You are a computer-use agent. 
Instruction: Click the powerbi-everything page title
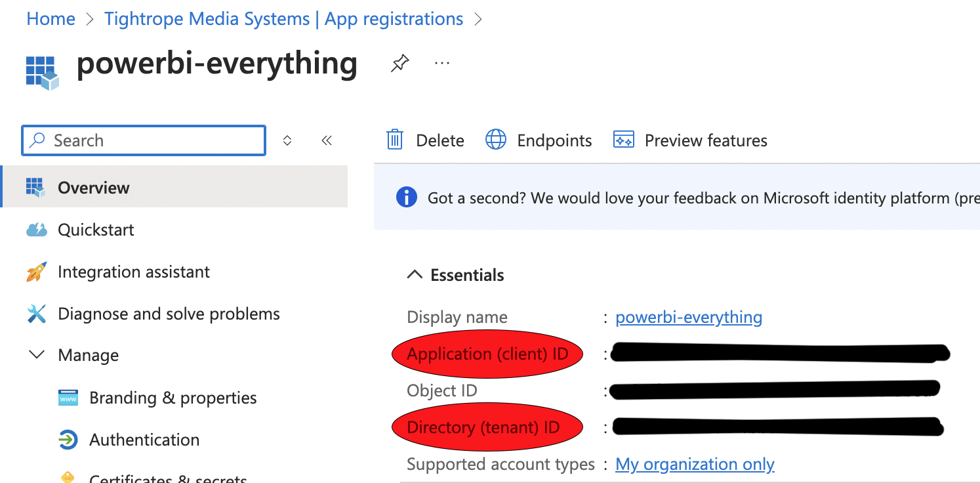(217, 64)
